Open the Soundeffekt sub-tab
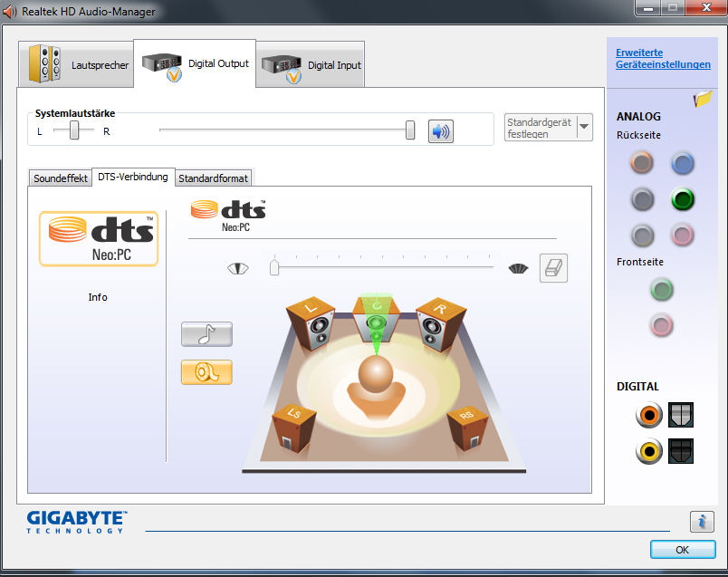728x577 pixels. (x=61, y=178)
